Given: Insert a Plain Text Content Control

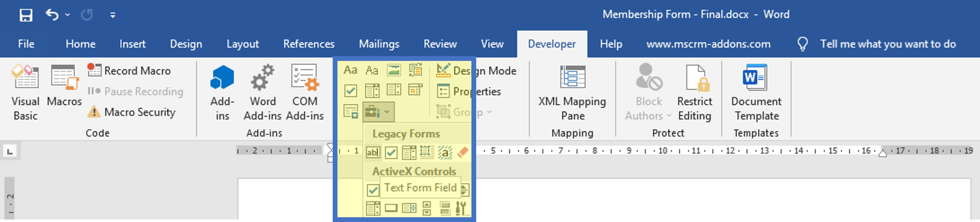Looking at the screenshot, I should pyautogui.click(x=372, y=70).
